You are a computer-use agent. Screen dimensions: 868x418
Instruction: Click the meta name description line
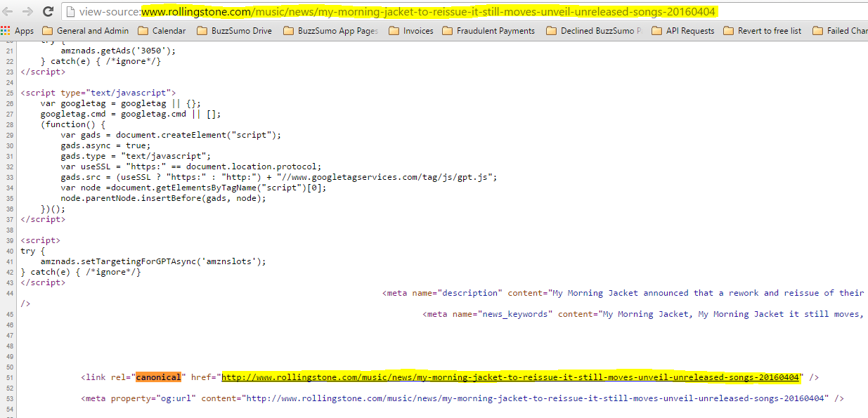tap(623, 293)
